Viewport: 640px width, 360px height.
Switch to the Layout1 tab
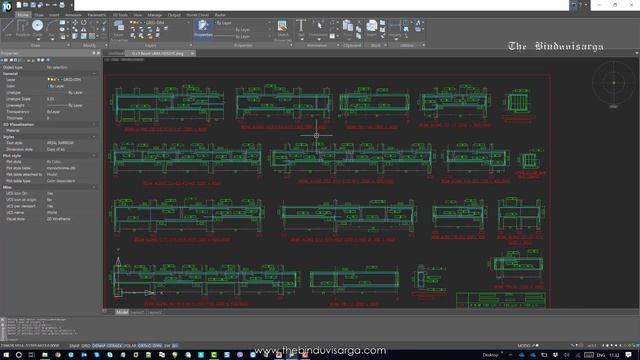click(x=138, y=312)
